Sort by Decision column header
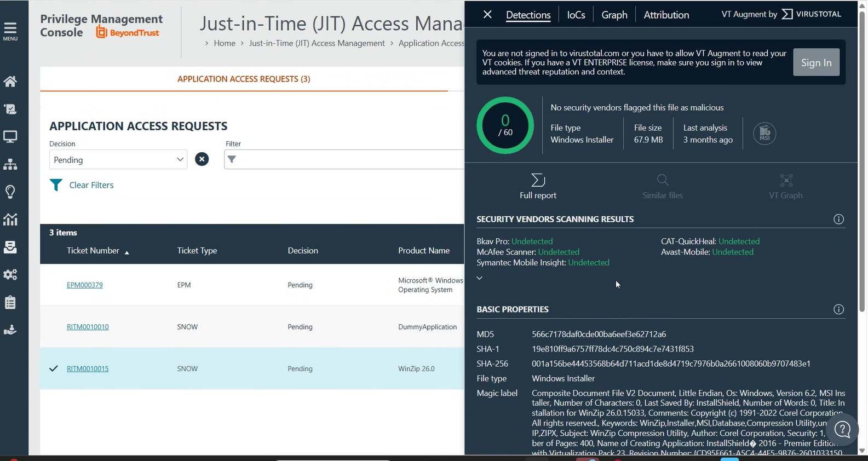 (303, 250)
